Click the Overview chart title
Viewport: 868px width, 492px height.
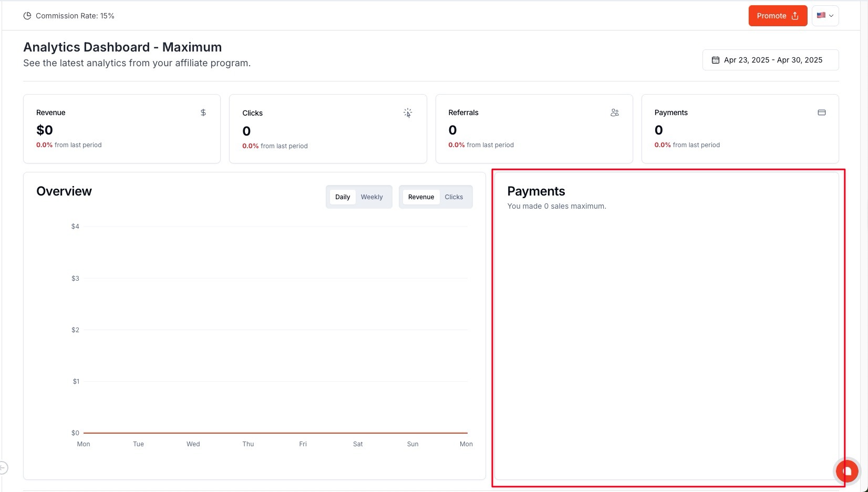point(64,191)
